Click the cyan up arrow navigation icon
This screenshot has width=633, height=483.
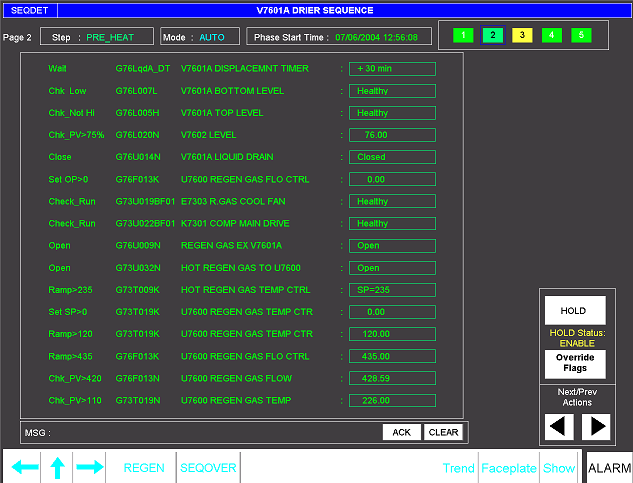[x=57, y=468]
